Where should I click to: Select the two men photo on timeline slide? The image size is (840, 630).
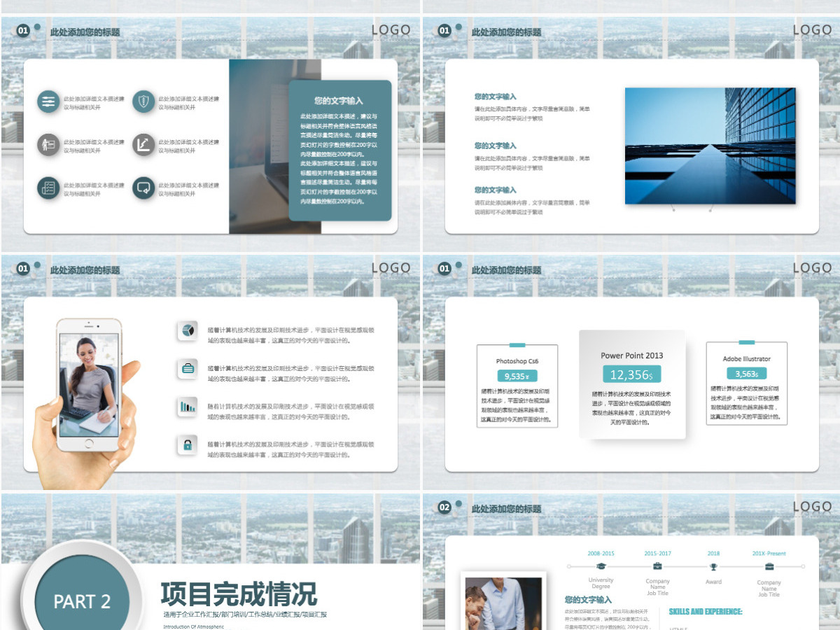click(503, 603)
